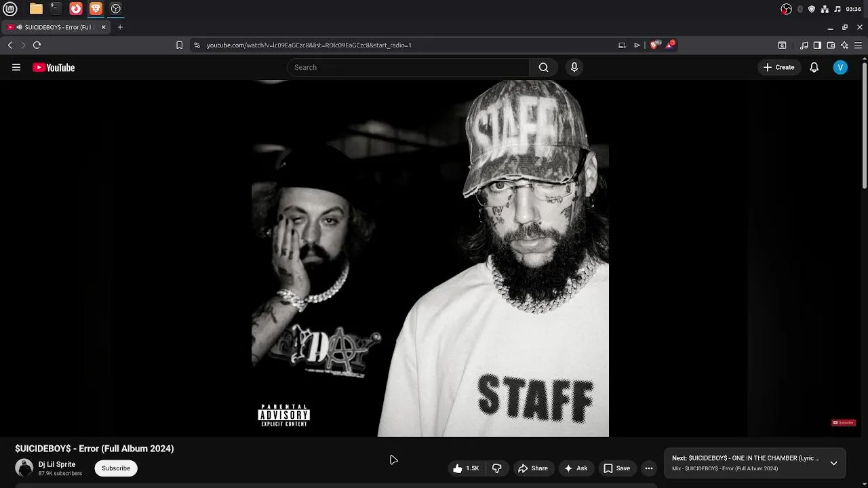Click the install app icon in address bar
Image resolution: width=868 pixels, height=488 pixels.
click(x=622, y=45)
